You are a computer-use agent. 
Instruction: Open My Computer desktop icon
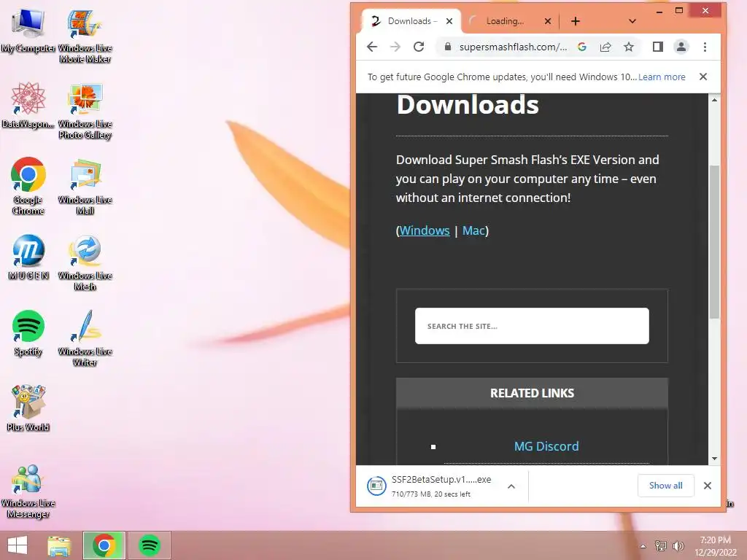pos(28,31)
